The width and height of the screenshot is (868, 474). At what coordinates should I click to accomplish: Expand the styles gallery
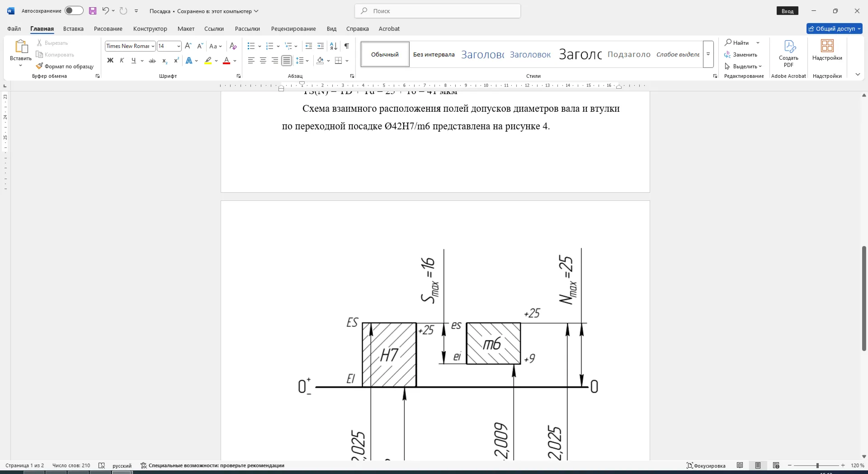coord(708,54)
